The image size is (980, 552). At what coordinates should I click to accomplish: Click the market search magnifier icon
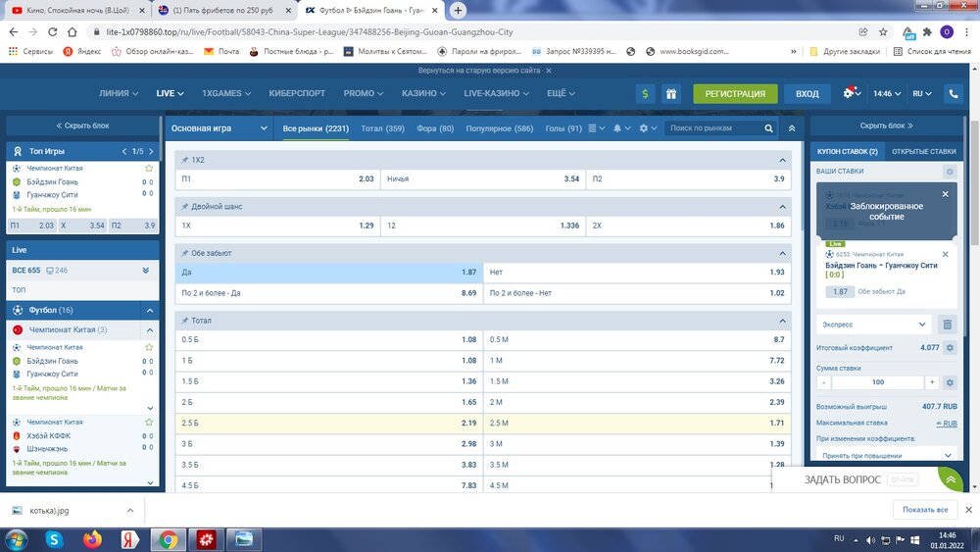768,128
